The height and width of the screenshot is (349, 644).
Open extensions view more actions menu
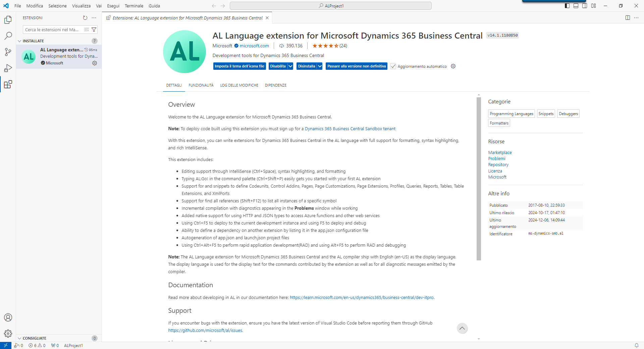pos(94,18)
